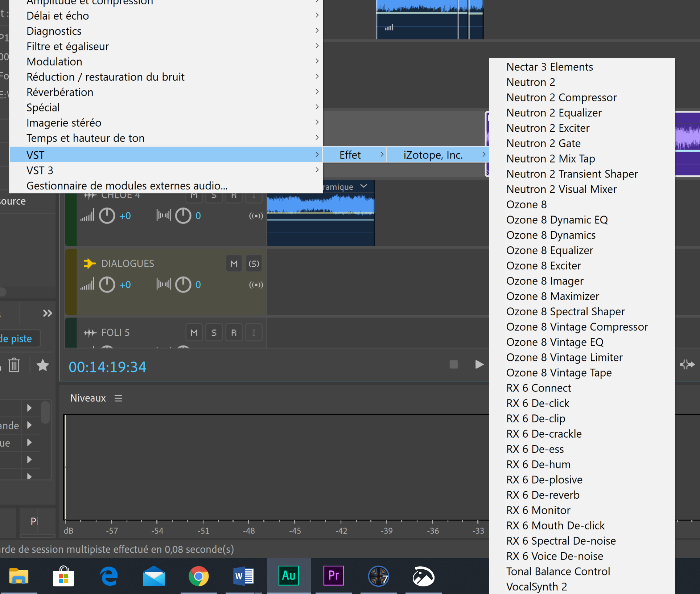Open the Mail app in taskbar
The width and height of the screenshot is (700, 594).
tap(154, 576)
